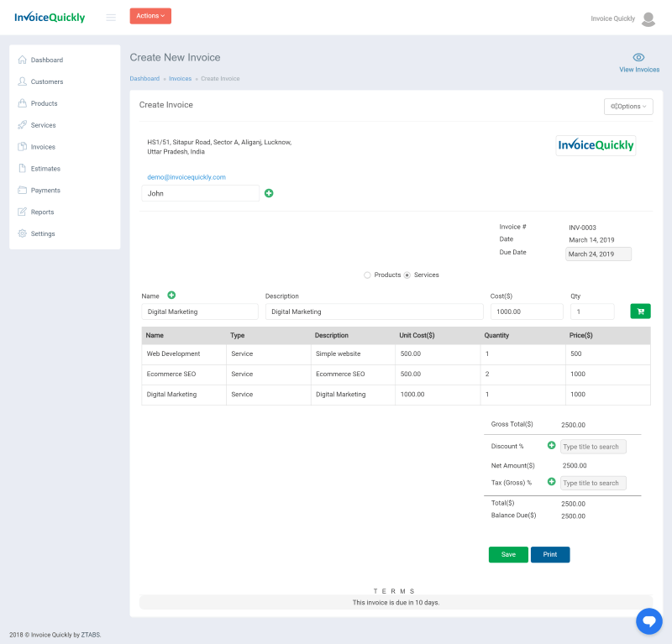The height and width of the screenshot is (644, 672).
Task: Click the green plus icon beside Tax (Gross) %
Action: coord(552,482)
